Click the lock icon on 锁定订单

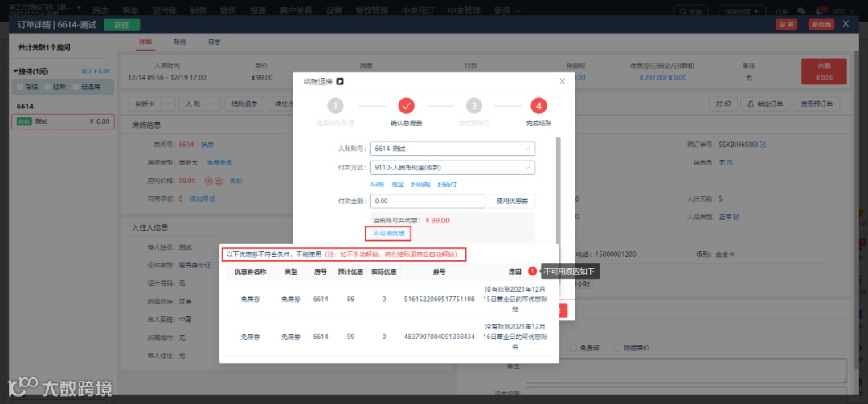(x=751, y=104)
